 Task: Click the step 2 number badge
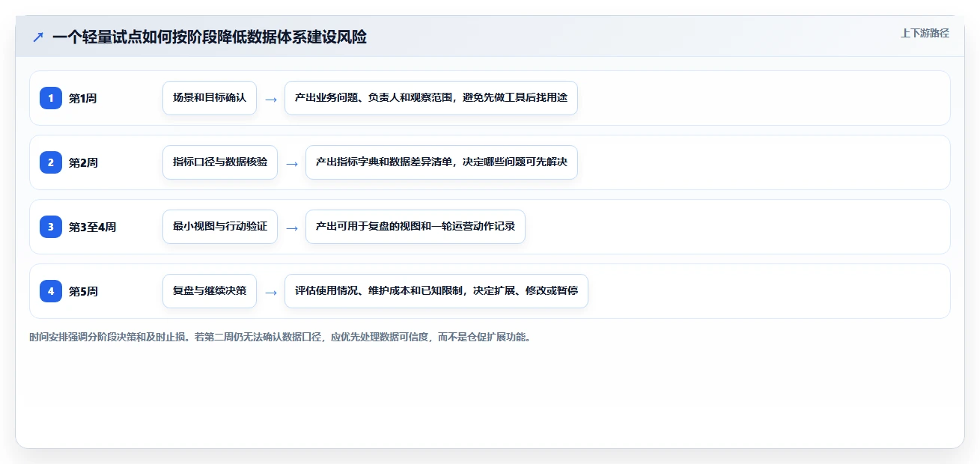[51, 162]
